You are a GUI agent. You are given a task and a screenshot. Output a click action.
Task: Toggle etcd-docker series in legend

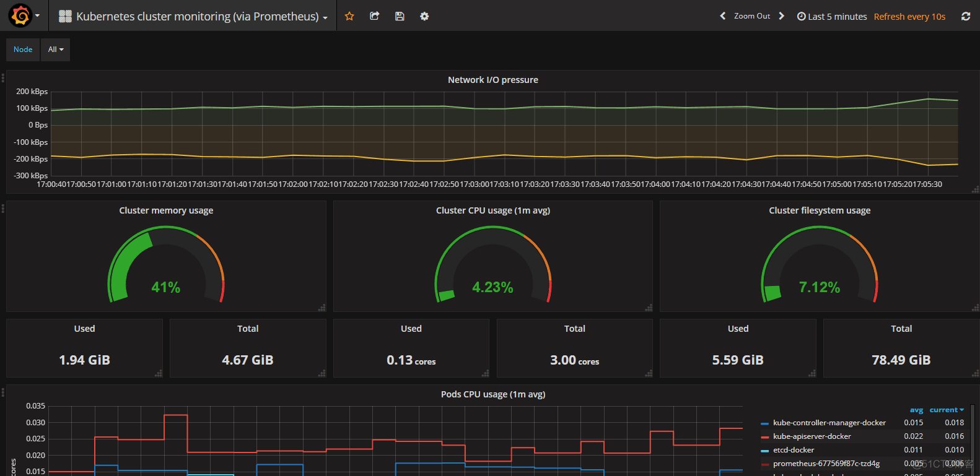[794, 450]
